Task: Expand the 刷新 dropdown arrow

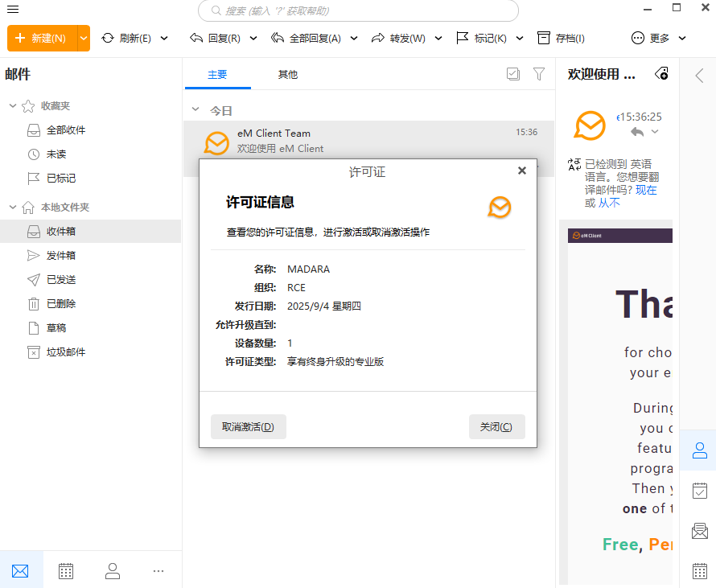Action: 164,39
